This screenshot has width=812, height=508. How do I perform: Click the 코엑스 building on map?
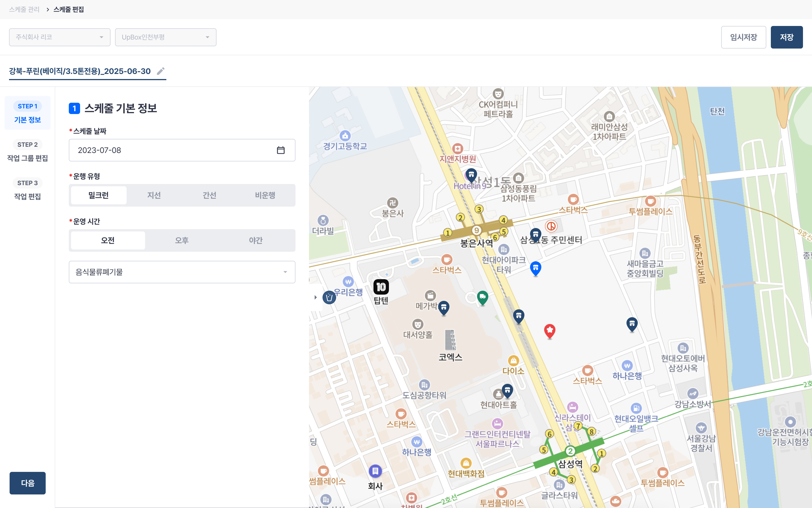tap(450, 340)
